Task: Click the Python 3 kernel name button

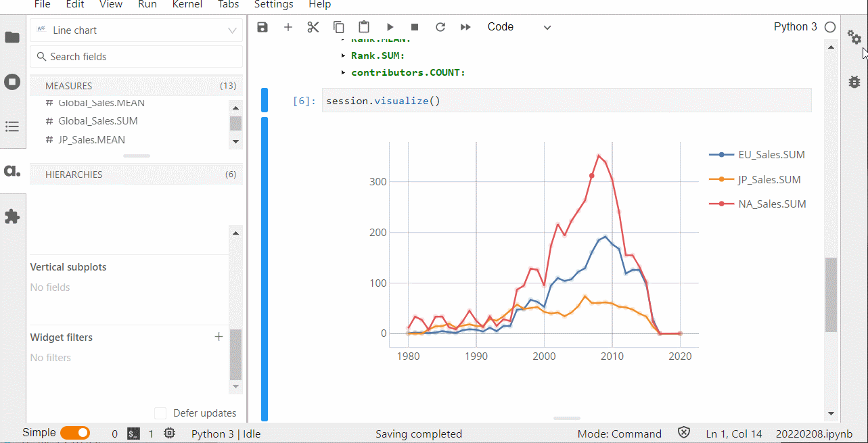Action: (795, 27)
